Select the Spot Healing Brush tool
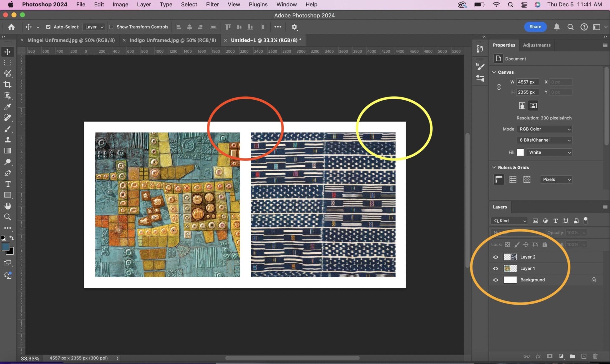The image size is (610, 364). pos(7,118)
